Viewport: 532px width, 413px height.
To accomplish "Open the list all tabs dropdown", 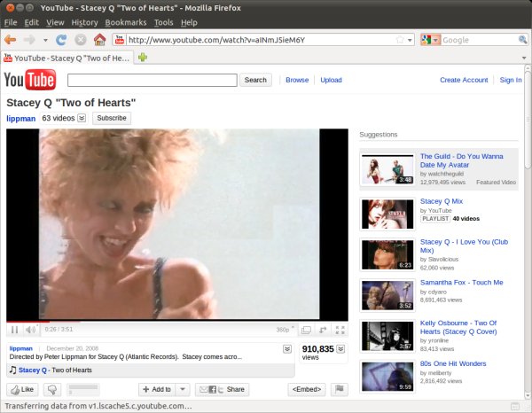I will click(x=524, y=58).
